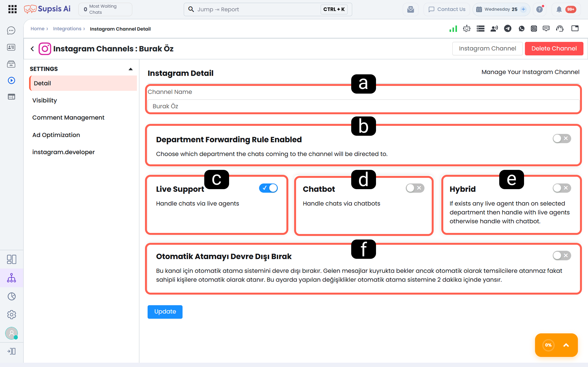Open the help question mark icon
Screen dimensions: 588x367
click(540, 9)
